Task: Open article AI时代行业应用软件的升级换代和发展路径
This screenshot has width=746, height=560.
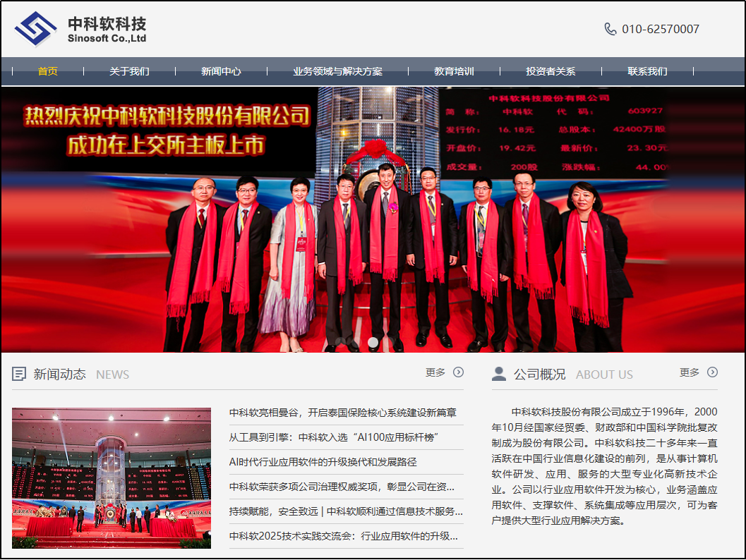Action: (x=323, y=462)
